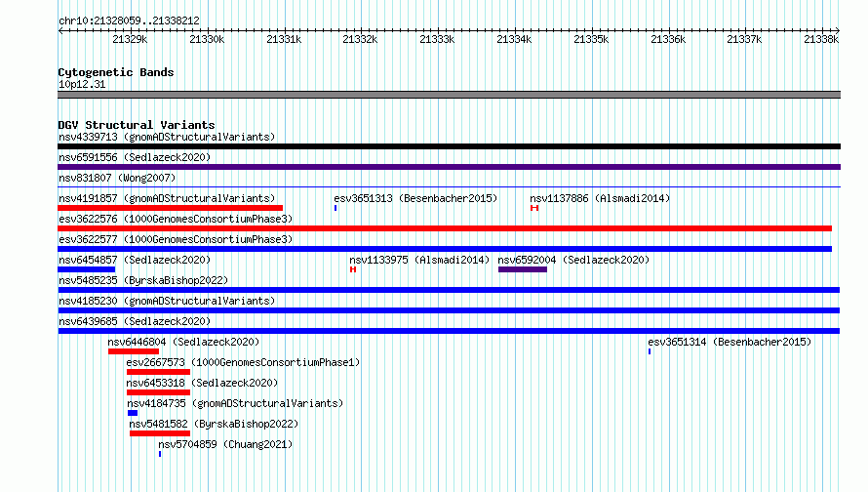Open nsv6453318 (Sedlazeck2020) label
868x492 pixels.
202,383
